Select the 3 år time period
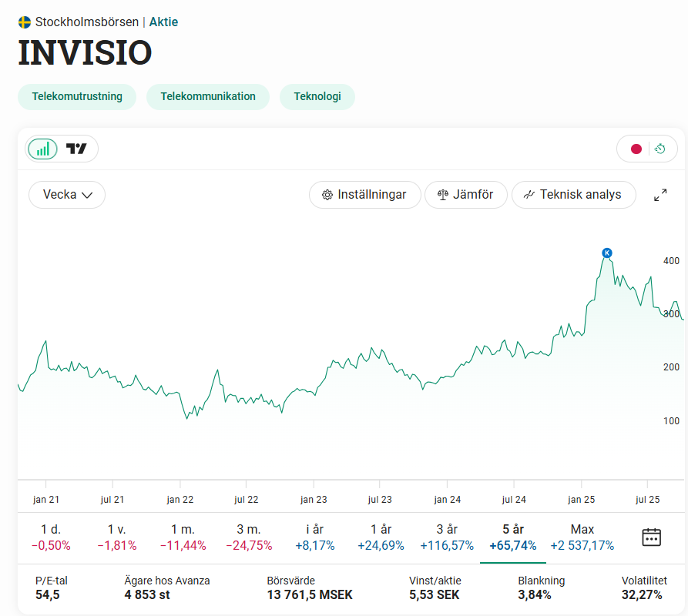 tap(447, 537)
